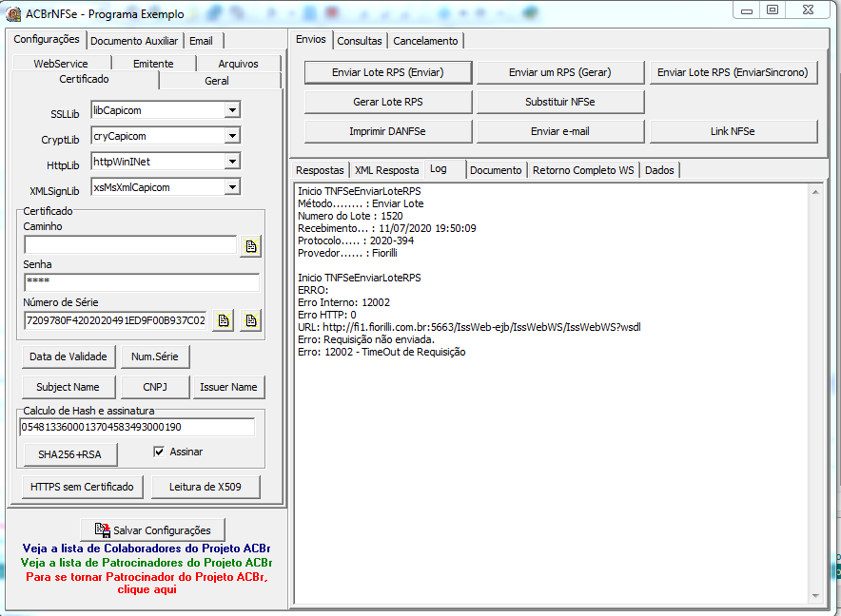
Task: Click the Issuer Name button
Action: point(228,387)
